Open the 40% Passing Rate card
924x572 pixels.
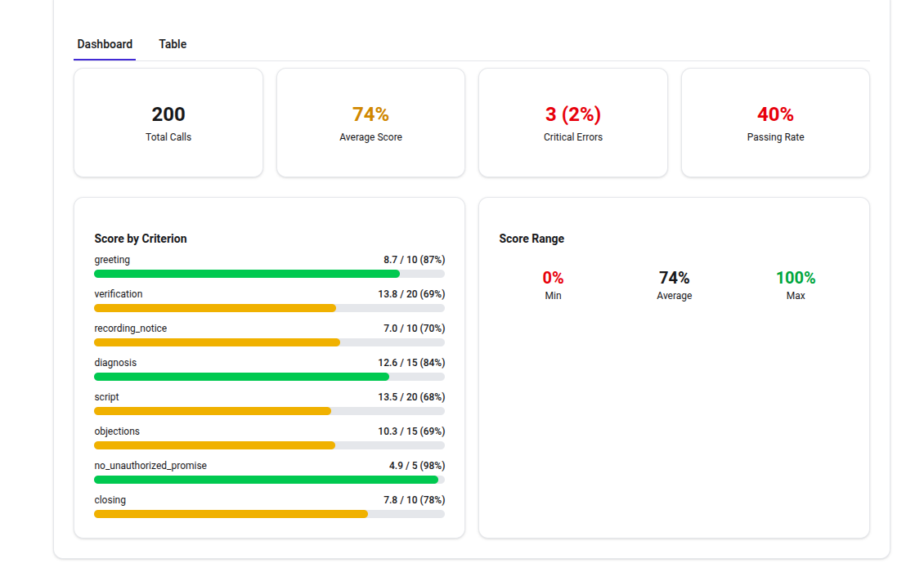pos(775,123)
